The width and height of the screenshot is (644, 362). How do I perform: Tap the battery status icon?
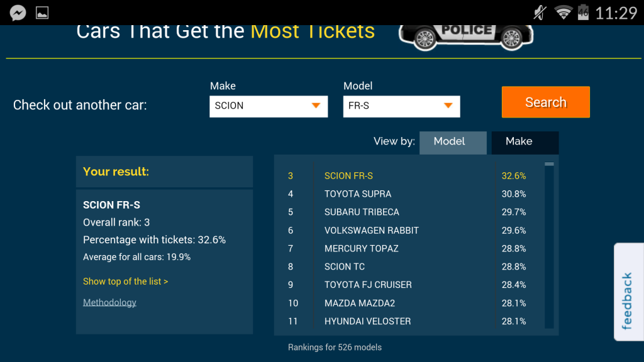point(583,13)
